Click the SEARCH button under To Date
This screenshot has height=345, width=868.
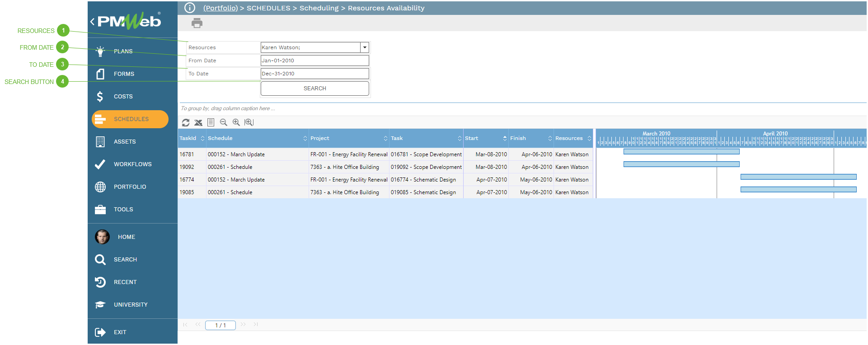tap(315, 89)
